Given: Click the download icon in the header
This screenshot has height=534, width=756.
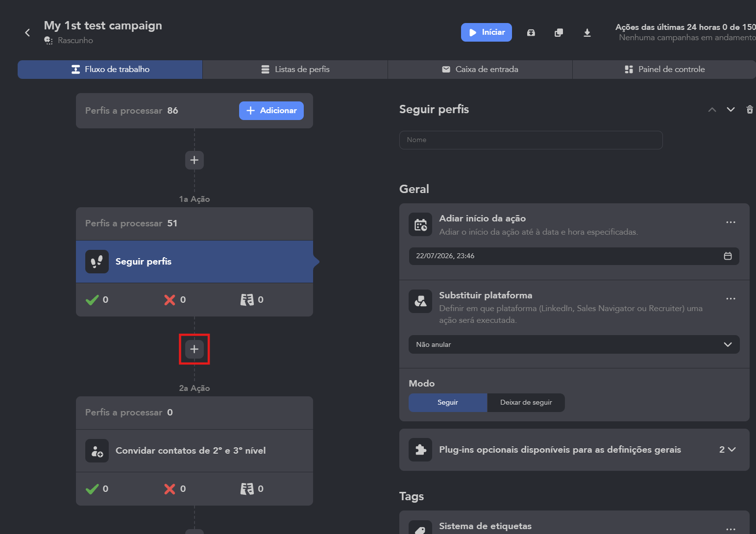Looking at the screenshot, I should [587, 33].
